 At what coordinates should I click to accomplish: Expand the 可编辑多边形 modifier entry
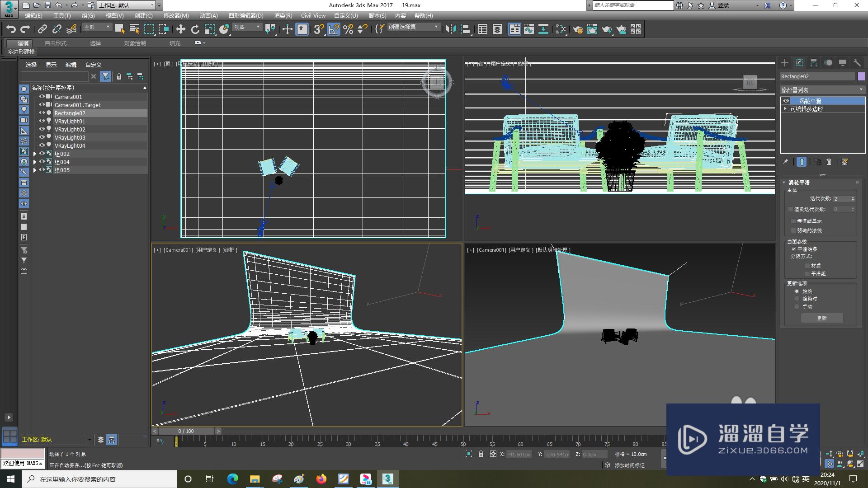pyautogui.click(x=785, y=109)
